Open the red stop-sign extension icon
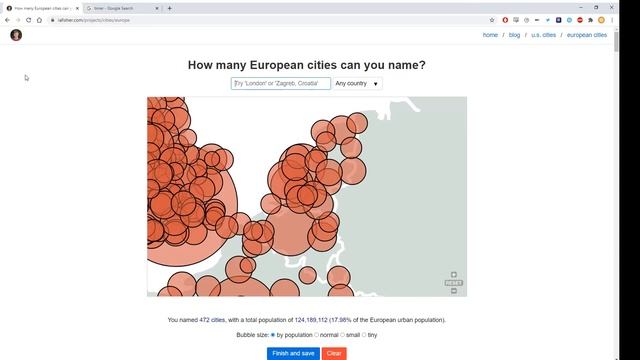The width and height of the screenshot is (640, 360). [580, 20]
